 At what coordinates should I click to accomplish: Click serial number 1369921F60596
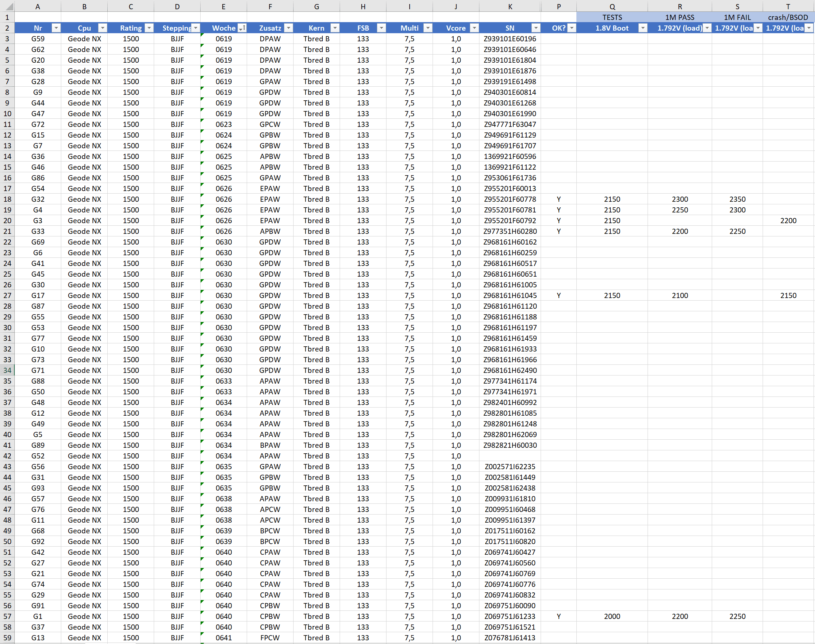(x=510, y=156)
